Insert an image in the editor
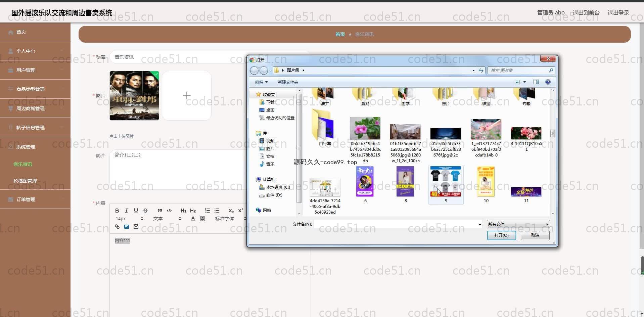Image resolution: width=644 pixels, height=317 pixels. [x=126, y=227]
